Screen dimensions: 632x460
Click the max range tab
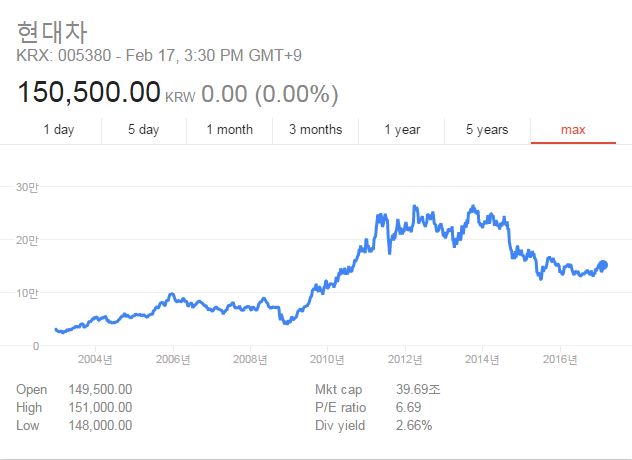pos(573,130)
